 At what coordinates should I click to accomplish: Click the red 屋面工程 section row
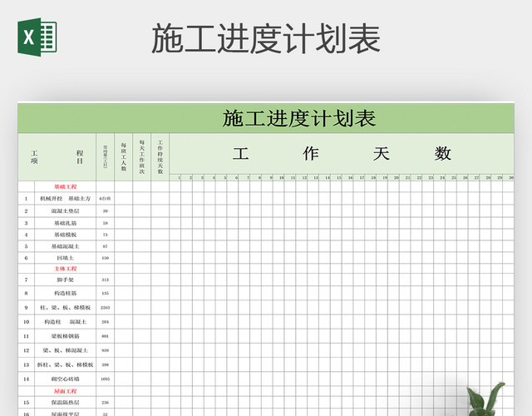[x=66, y=391]
